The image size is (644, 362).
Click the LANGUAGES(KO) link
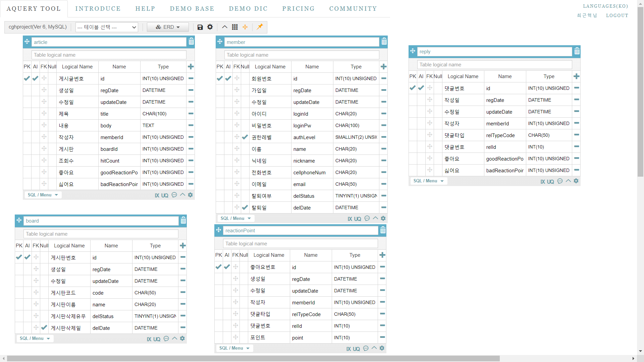pos(605,6)
